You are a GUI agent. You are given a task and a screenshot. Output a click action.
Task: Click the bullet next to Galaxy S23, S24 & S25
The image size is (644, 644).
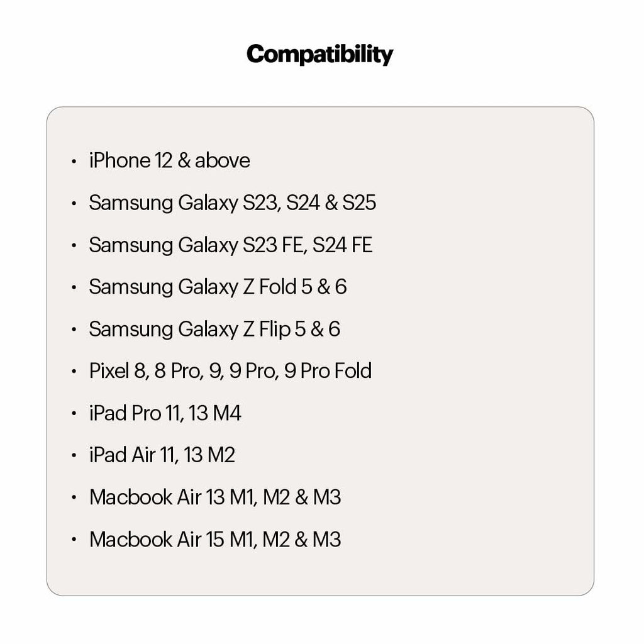pos(74,203)
